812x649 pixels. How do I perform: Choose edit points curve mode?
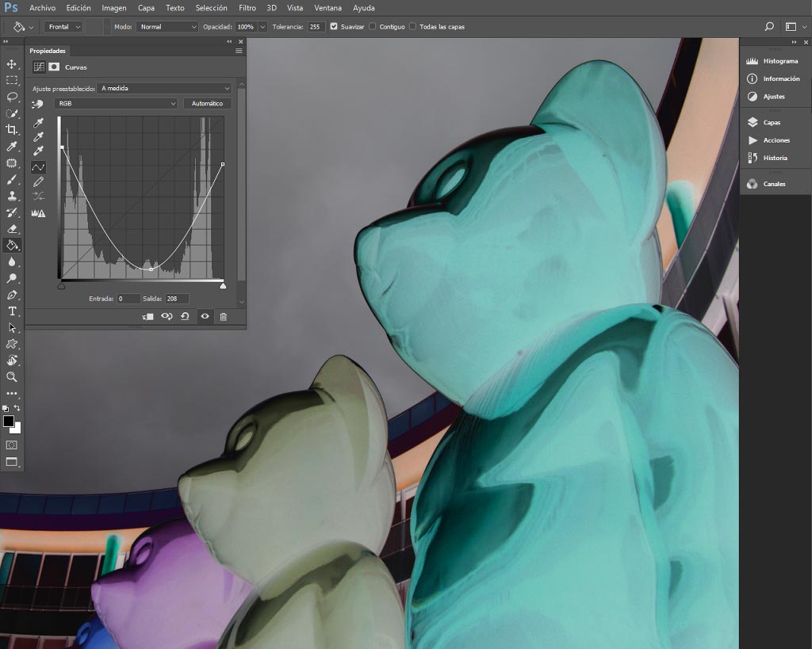(38, 167)
